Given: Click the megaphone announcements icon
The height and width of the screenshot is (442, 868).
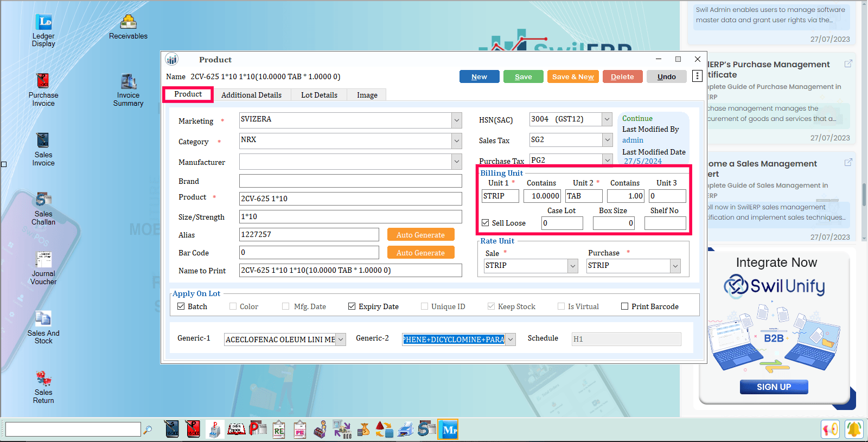Looking at the screenshot, I should tap(830, 430).
